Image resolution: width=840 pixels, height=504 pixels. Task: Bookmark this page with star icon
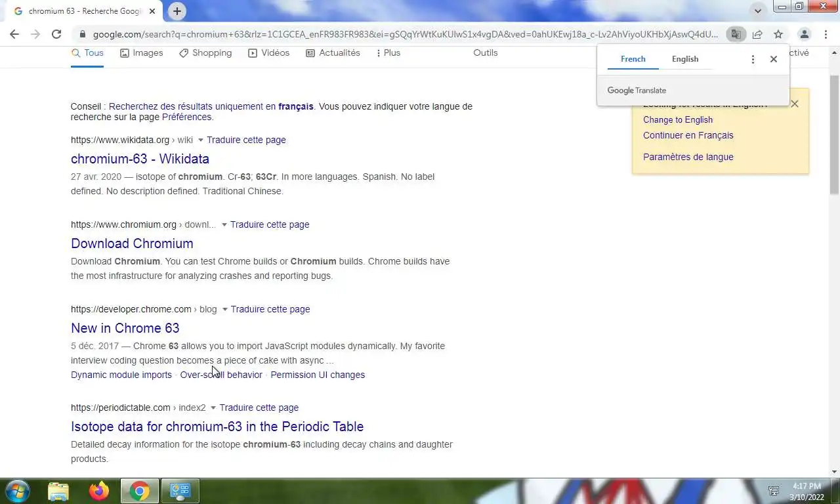coord(778,34)
